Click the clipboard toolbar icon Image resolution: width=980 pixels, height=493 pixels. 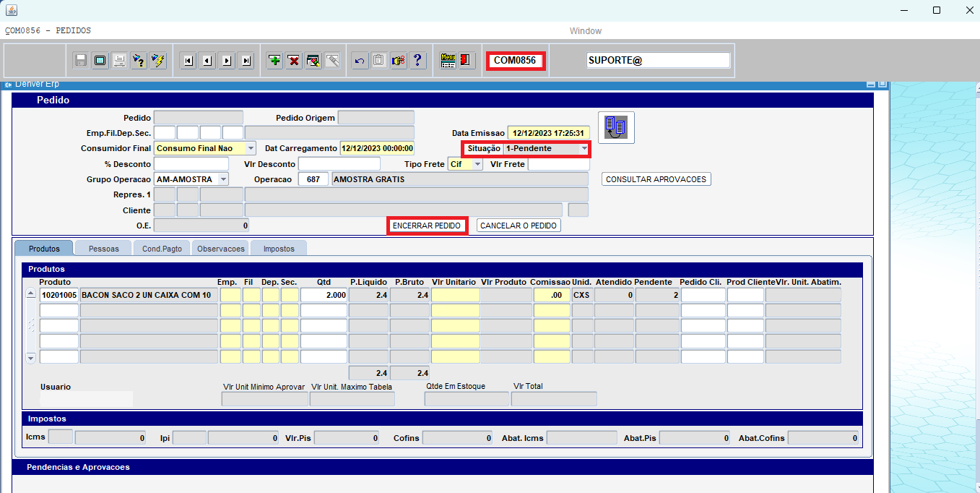point(378,61)
